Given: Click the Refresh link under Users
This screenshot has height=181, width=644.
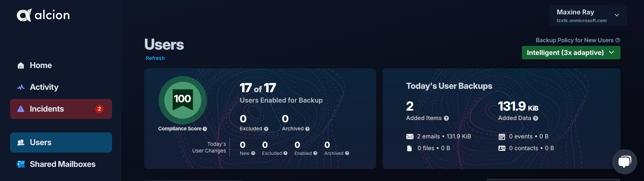Looking at the screenshot, I should (155, 58).
